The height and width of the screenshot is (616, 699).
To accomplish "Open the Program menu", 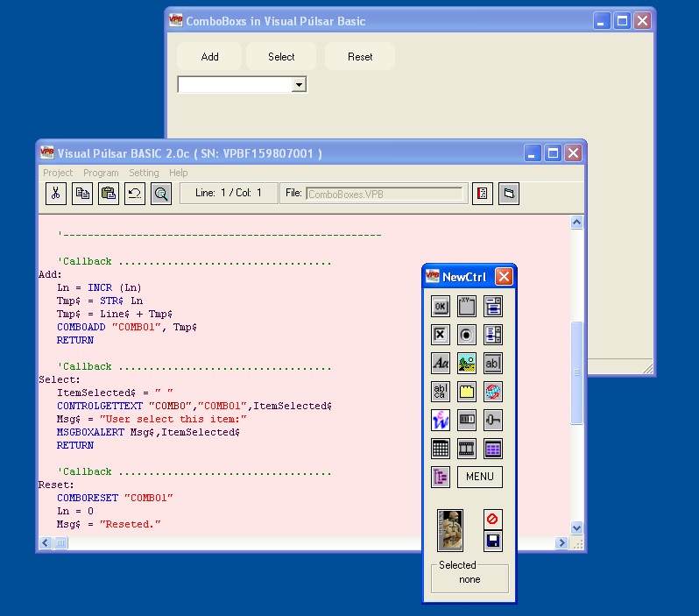I will [x=101, y=173].
